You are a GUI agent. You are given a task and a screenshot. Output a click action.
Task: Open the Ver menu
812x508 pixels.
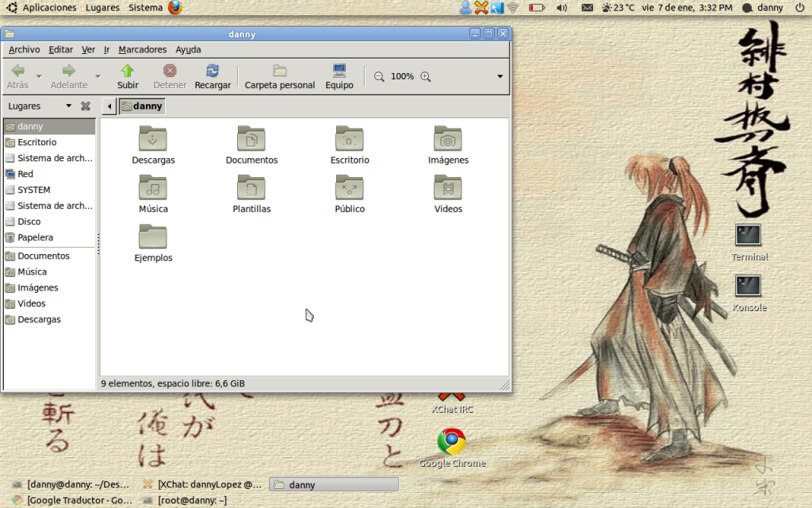pos(89,50)
